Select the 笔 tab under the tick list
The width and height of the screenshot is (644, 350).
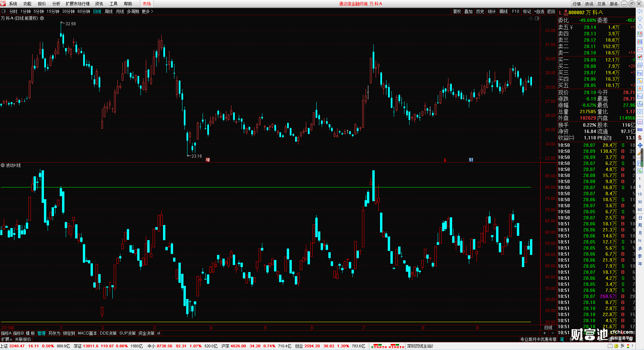tap(562, 339)
